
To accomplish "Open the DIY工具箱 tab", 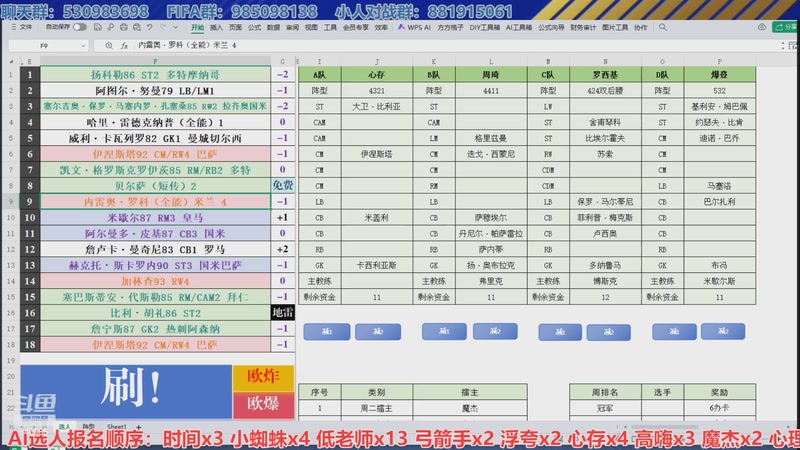I will (x=485, y=28).
